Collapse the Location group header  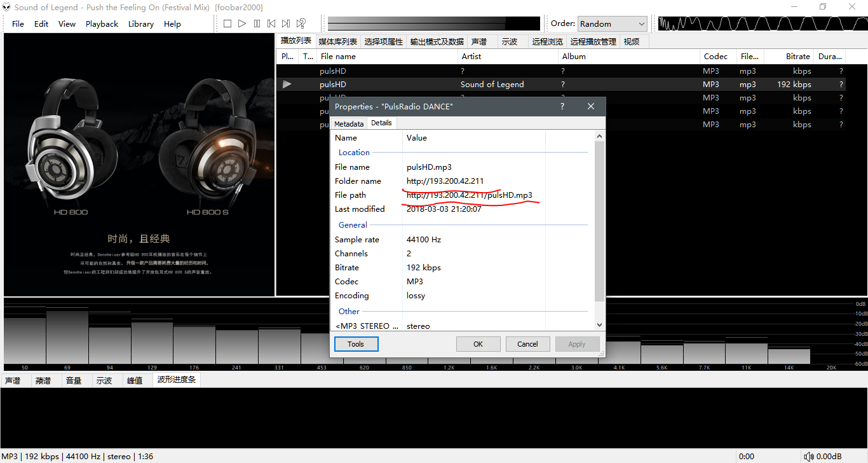click(x=354, y=153)
